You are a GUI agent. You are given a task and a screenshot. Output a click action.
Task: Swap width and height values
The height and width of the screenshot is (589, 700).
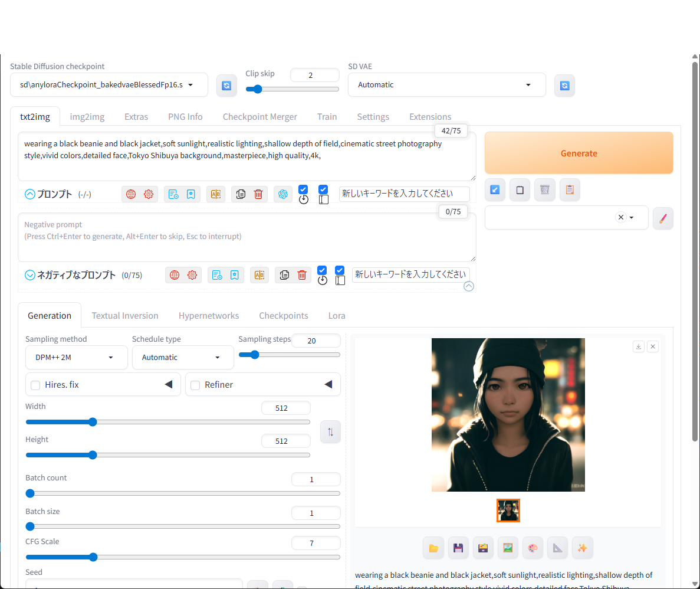point(330,432)
